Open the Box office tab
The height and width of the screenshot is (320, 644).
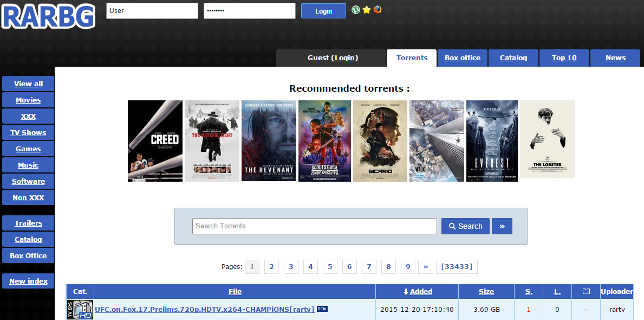(463, 58)
